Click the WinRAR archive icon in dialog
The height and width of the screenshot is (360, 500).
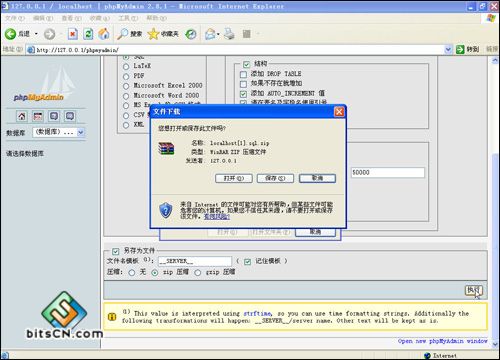(x=166, y=149)
